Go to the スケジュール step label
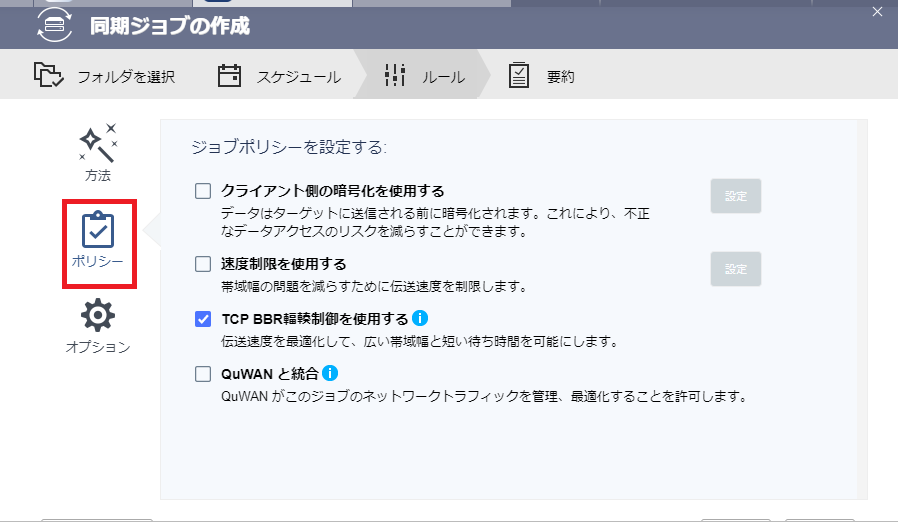 [298, 77]
